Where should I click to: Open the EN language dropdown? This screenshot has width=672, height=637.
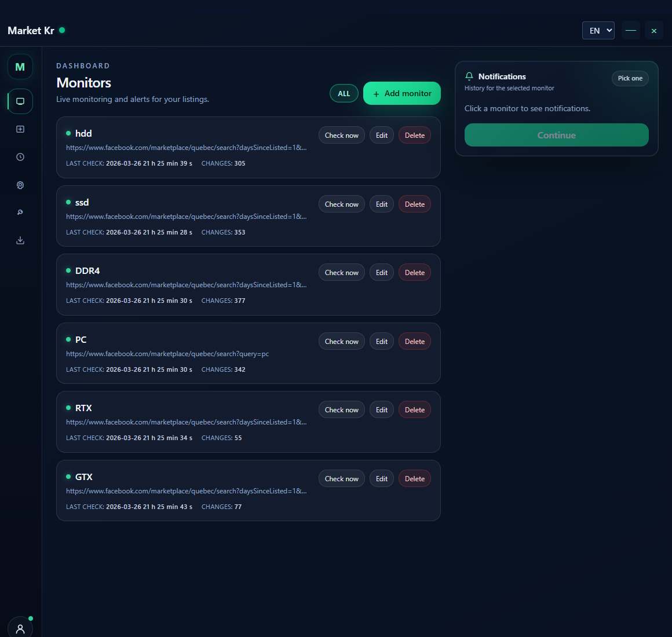(x=598, y=30)
